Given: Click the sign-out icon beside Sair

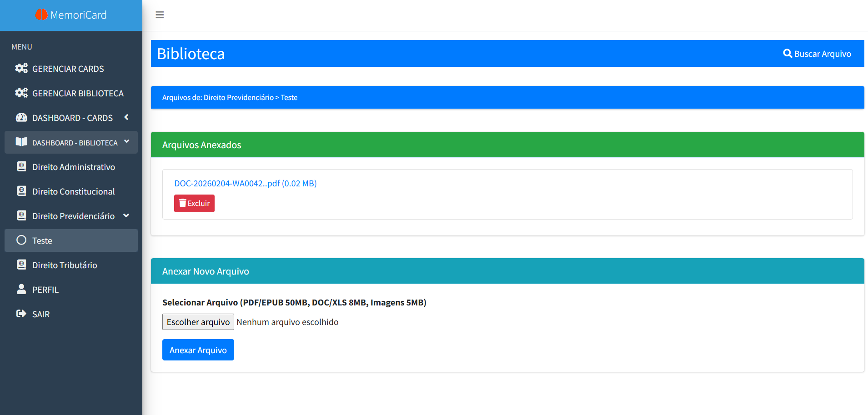Looking at the screenshot, I should [x=21, y=314].
